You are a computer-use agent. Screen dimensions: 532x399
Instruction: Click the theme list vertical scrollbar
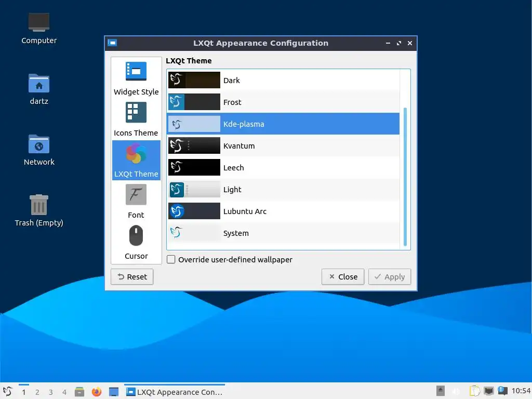coord(405,177)
